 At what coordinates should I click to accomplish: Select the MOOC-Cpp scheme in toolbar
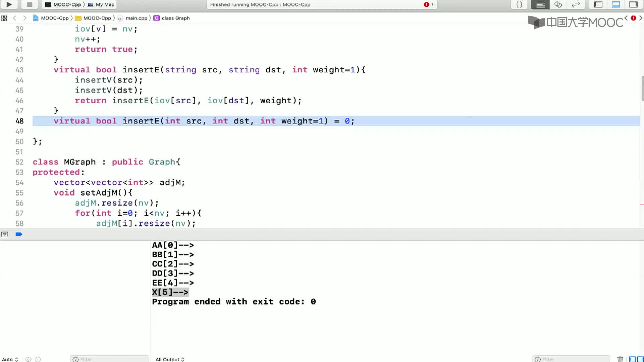[x=63, y=4]
